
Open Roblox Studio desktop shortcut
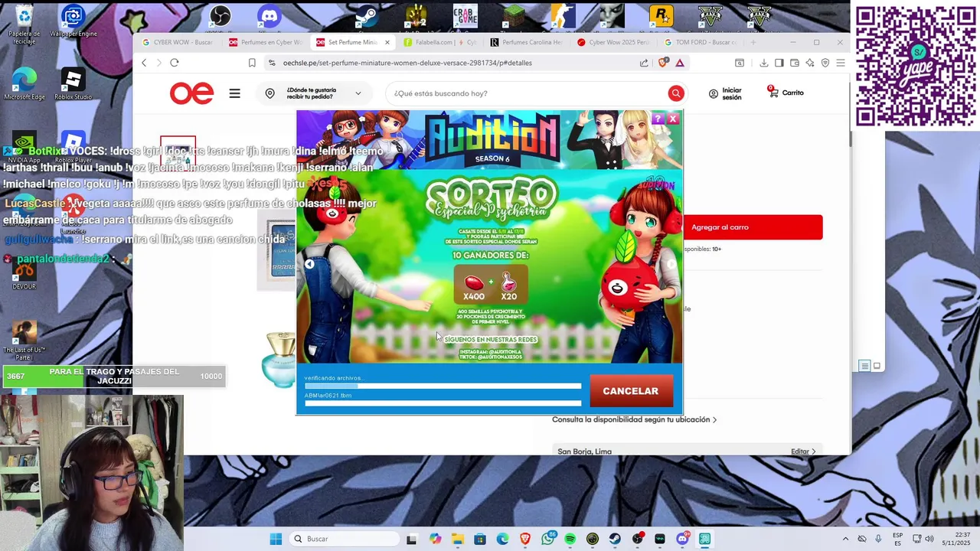(73, 83)
